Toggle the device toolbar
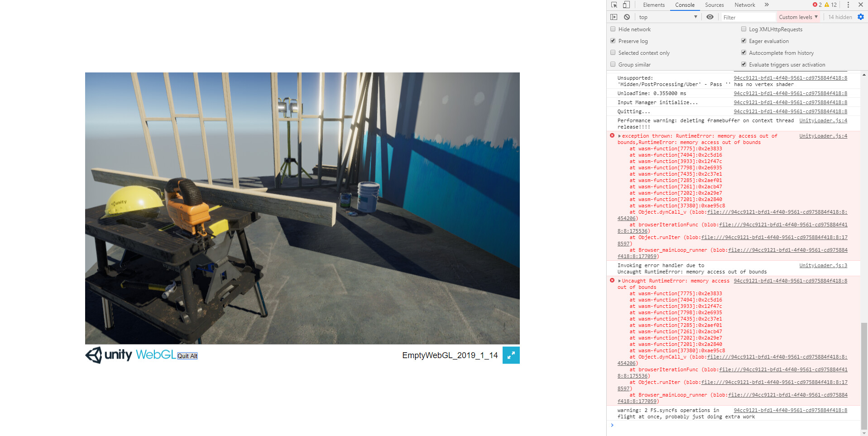Viewport: 868px width, 436px height. 626,5
